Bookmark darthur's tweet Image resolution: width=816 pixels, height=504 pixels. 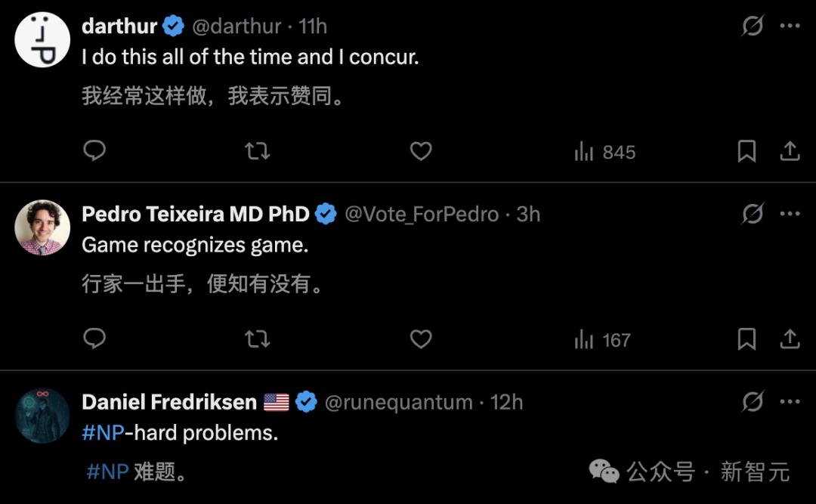point(746,152)
